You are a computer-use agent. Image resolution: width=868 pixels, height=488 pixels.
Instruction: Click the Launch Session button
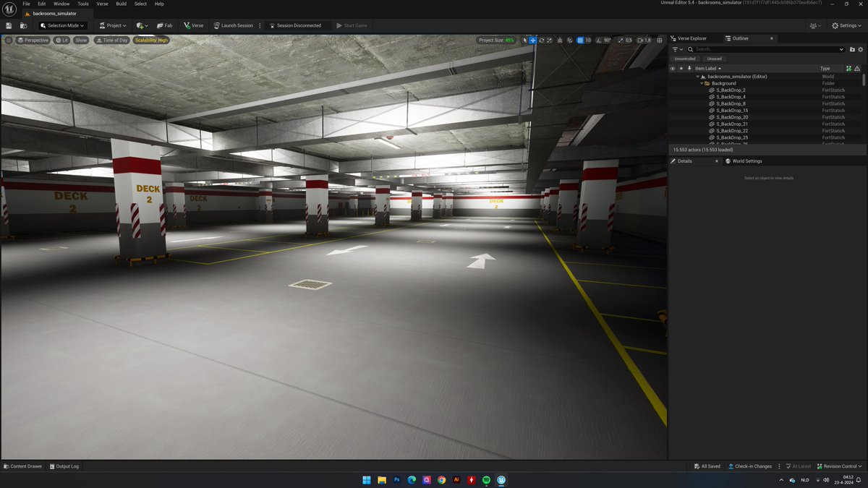233,25
